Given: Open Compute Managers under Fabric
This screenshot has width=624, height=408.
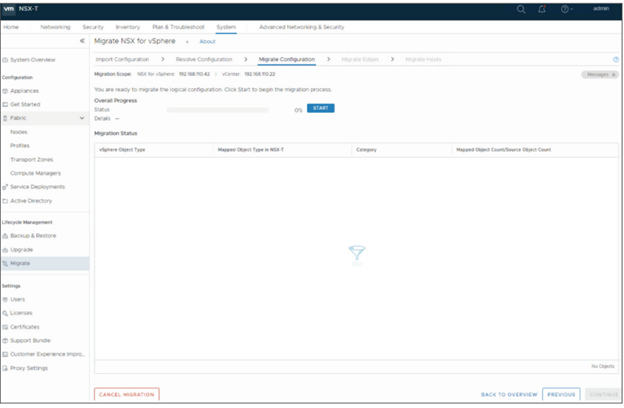Looking at the screenshot, I should tap(35, 174).
